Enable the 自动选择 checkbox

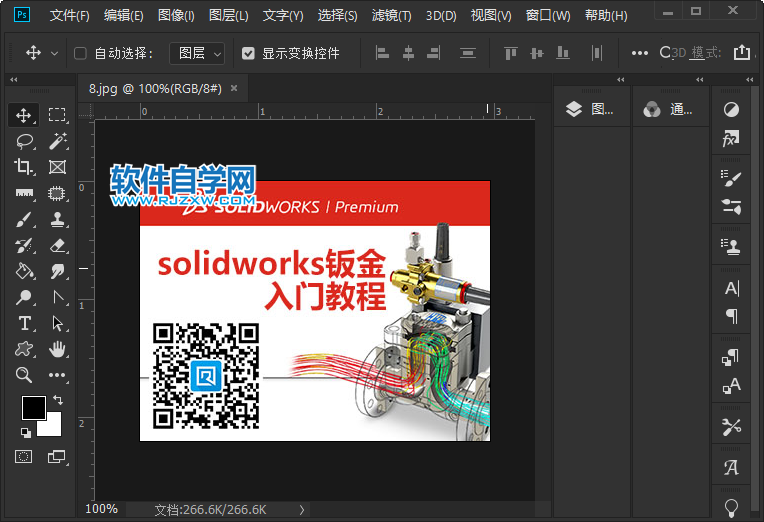[x=81, y=53]
